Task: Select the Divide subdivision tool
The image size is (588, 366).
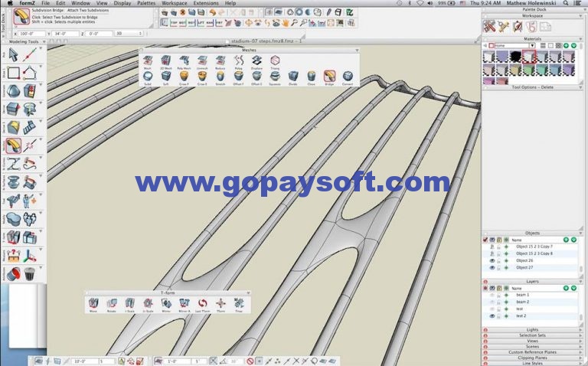Action: click(x=293, y=76)
